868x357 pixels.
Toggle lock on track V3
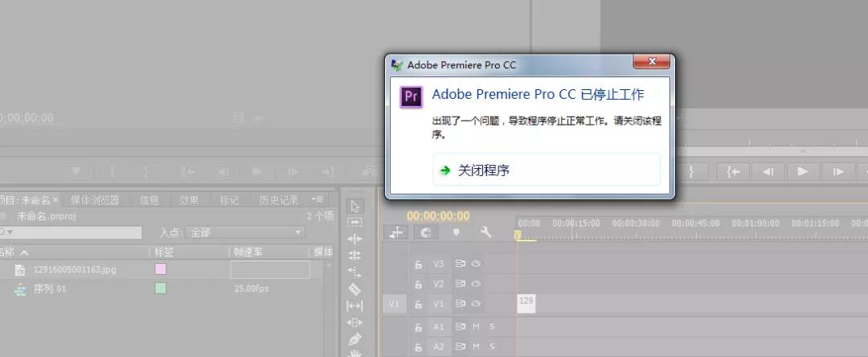click(419, 264)
